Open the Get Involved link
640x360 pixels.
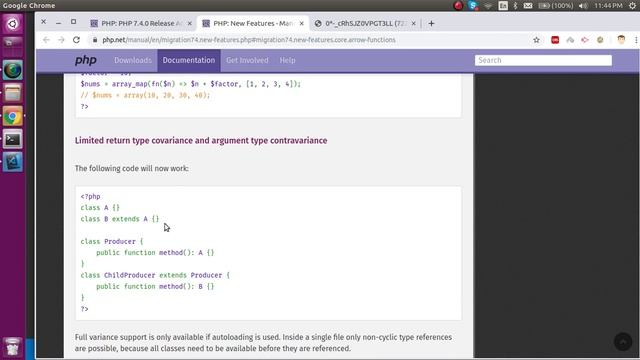[247, 60]
